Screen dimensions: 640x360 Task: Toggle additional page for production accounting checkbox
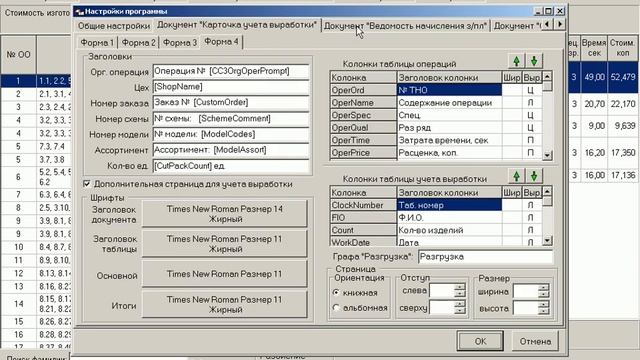point(87,184)
